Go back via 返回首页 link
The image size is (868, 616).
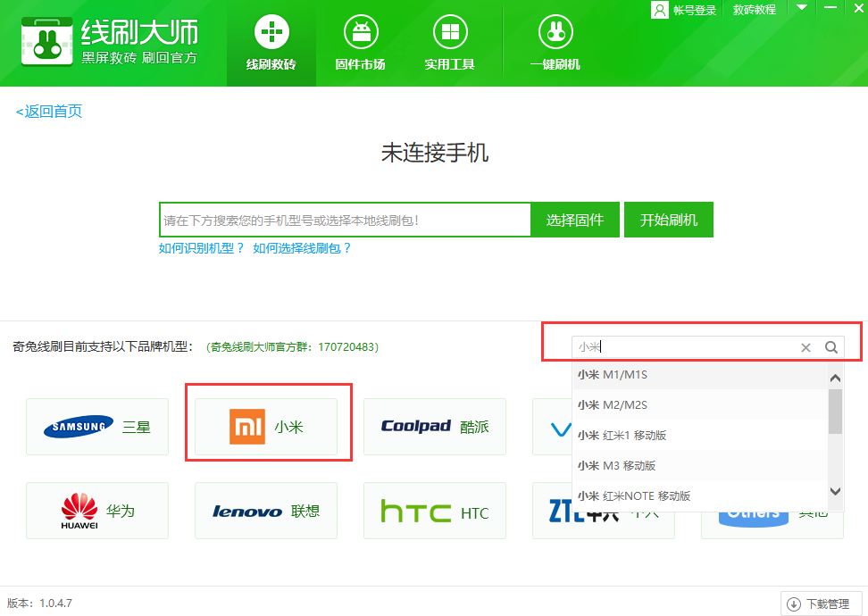point(49,112)
